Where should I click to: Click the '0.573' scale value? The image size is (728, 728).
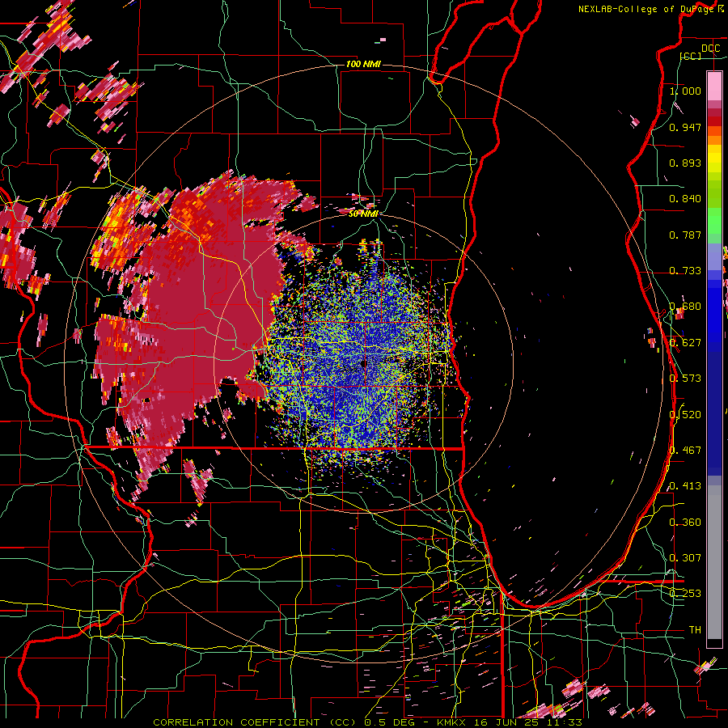point(685,379)
